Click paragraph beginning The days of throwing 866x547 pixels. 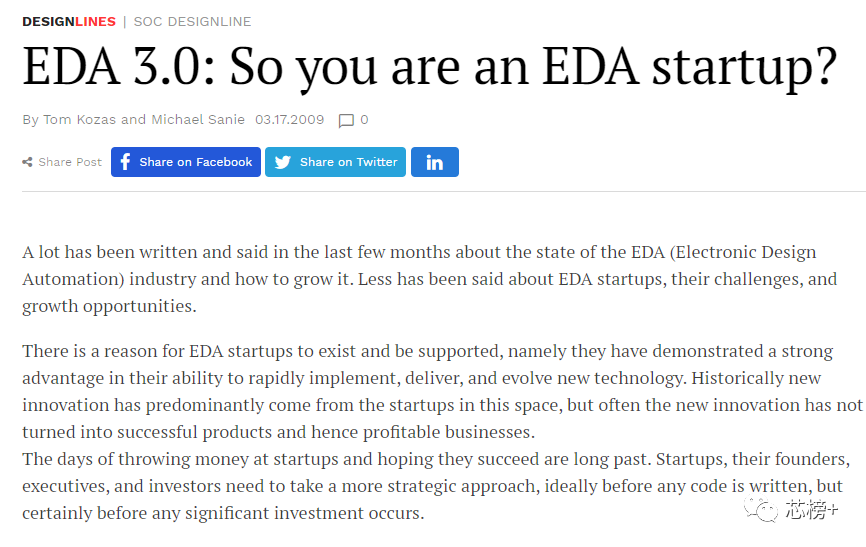click(x=436, y=486)
